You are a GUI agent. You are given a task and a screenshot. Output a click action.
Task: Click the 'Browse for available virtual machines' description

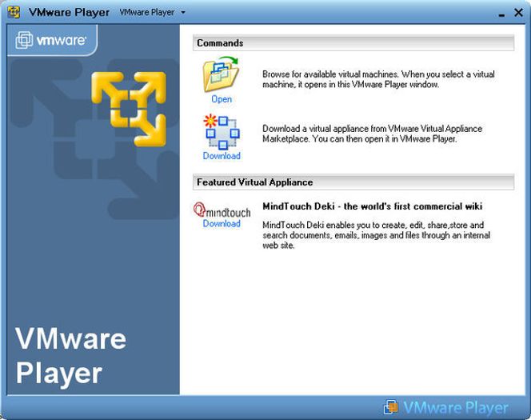[378, 79]
